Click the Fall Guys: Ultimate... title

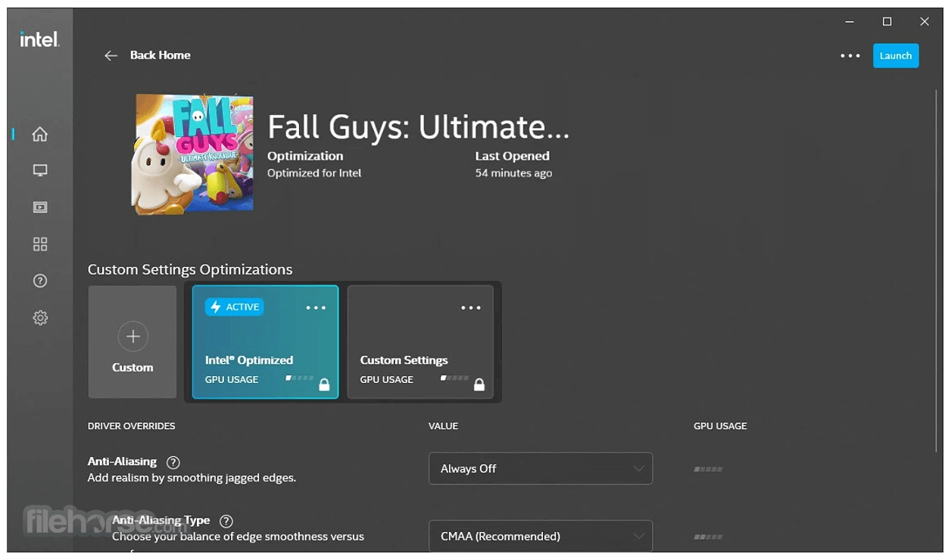(x=418, y=127)
